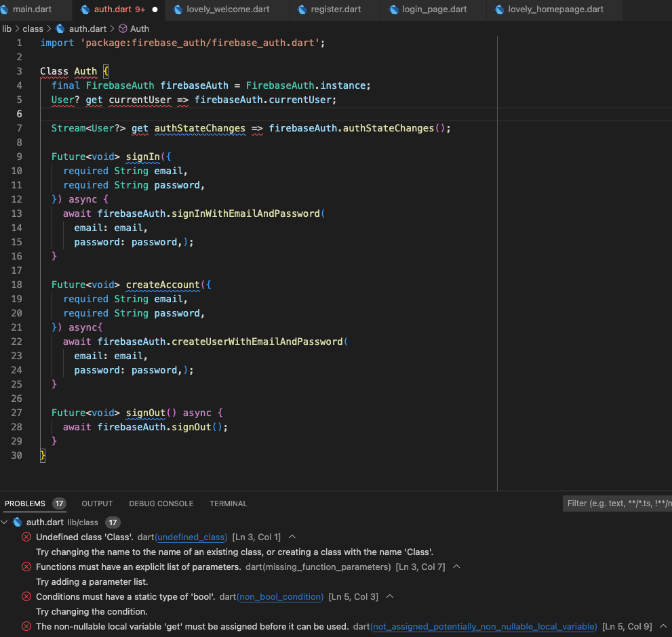Image resolution: width=672 pixels, height=637 pixels.
Task: Click the 'signIn' method name on line 9
Action: (142, 157)
